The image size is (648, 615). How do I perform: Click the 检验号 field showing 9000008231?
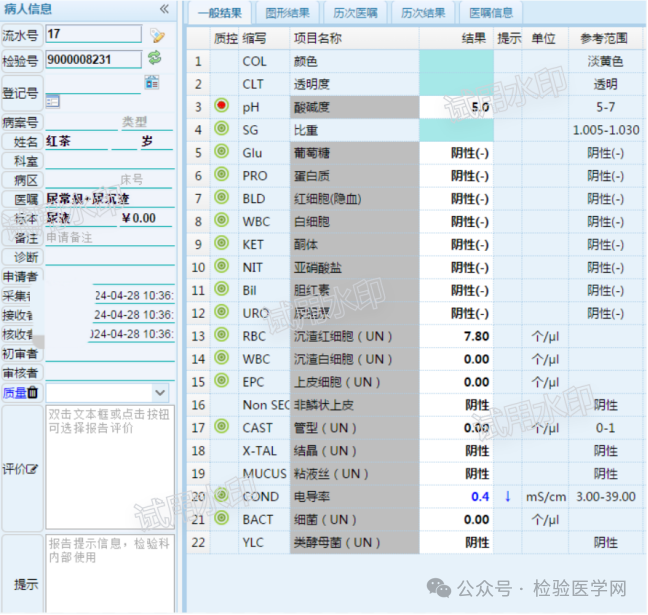pos(93,60)
